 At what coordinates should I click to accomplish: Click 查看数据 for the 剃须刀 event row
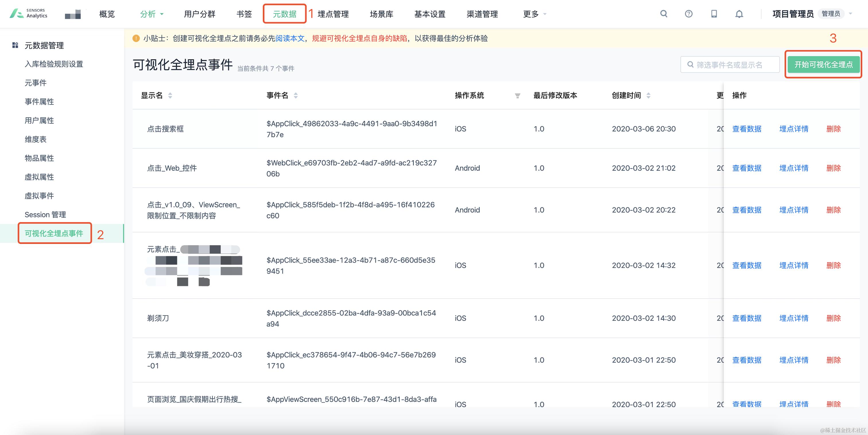tap(746, 318)
